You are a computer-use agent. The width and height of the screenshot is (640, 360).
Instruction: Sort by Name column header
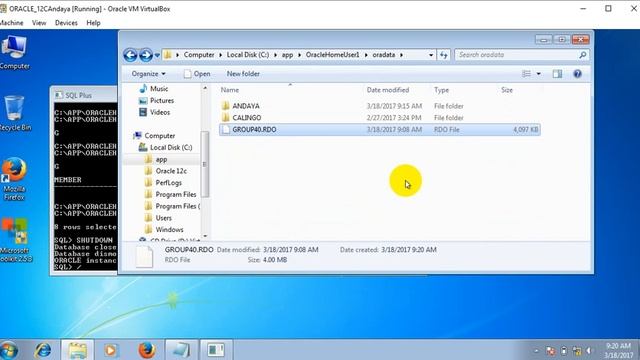(230, 90)
